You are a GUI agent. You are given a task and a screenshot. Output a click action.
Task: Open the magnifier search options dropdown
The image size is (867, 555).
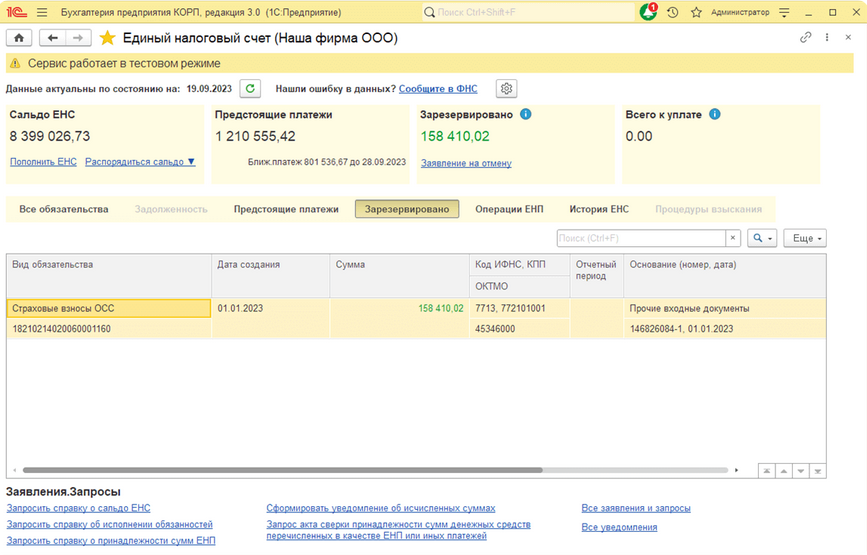762,238
